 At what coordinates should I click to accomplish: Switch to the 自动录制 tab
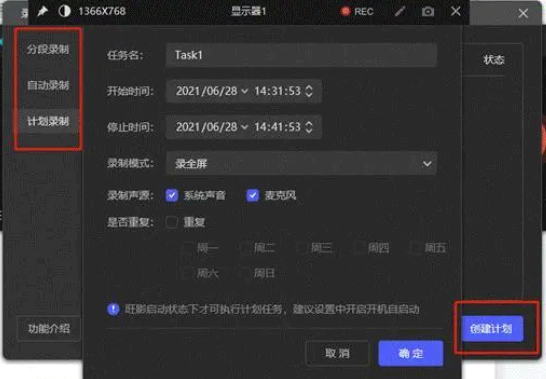(x=48, y=85)
